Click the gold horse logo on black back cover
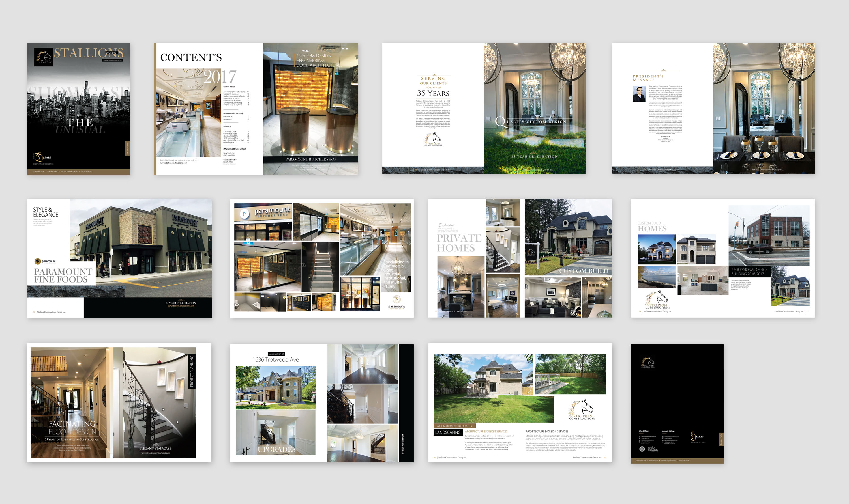This screenshot has width=849, height=504. pyautogui.click(x=648, y=362)
